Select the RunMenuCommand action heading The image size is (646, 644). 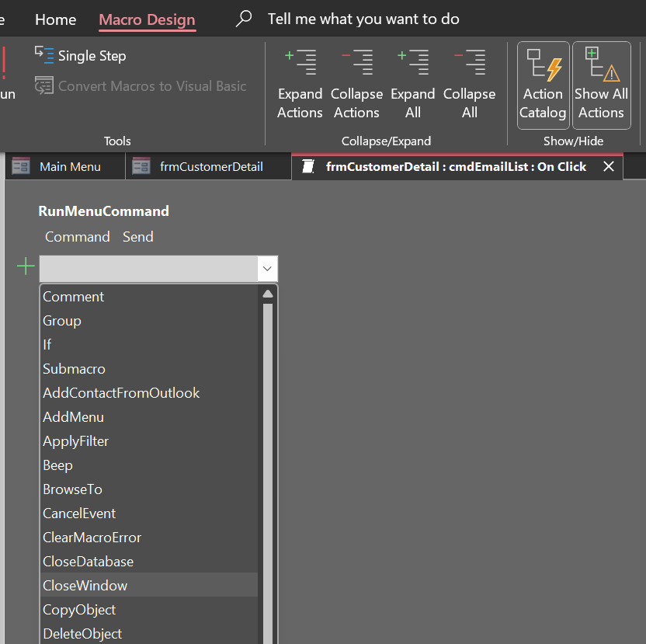coord(103,211)
